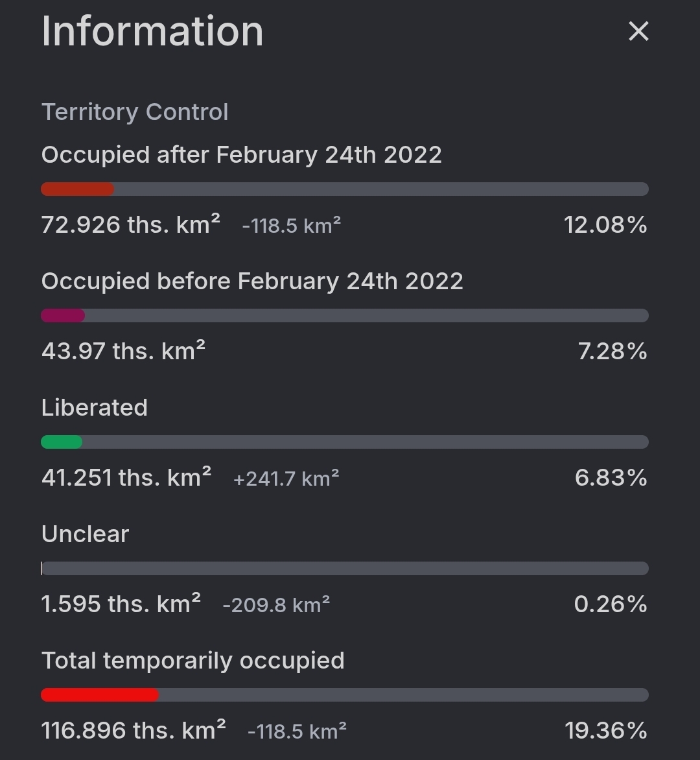
Task: Select the Territory Control heading
Action: click(135, 112)
